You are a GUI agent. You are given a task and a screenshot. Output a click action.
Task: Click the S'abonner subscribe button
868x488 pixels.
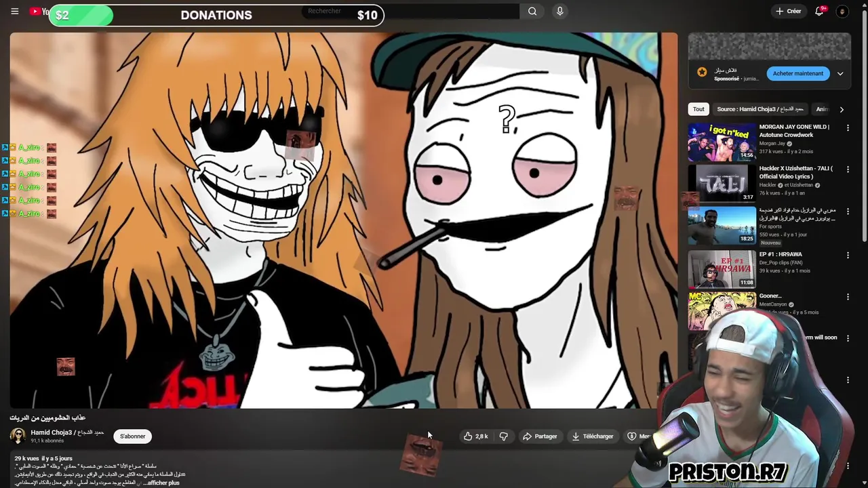coord(133,436)
